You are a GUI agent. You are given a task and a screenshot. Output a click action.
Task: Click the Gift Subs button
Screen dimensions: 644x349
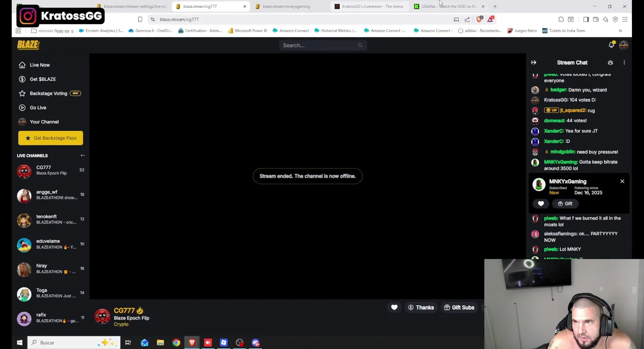(459, 307)
